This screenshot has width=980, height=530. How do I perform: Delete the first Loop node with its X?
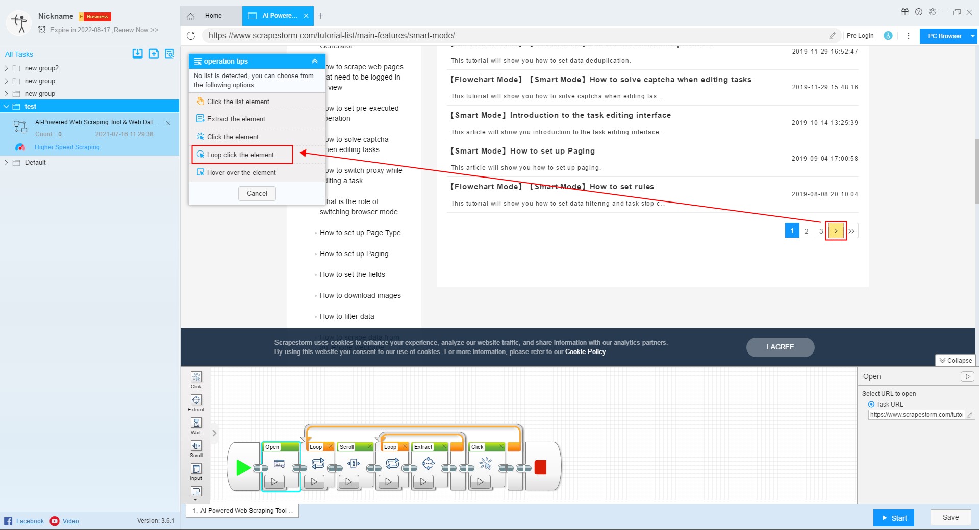pyautogui.click(x=330, y=447)
